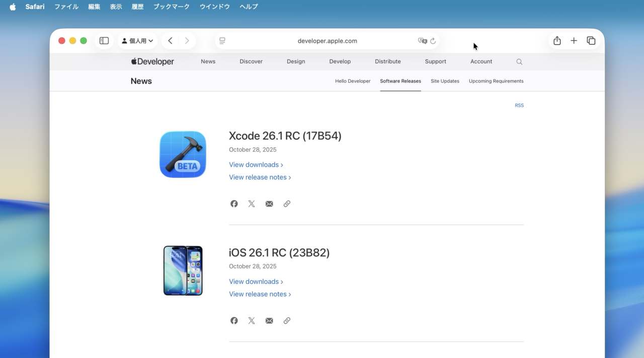
Task: Copy the link for the iOS 26.1 release
Action: [x=287, y=320]
